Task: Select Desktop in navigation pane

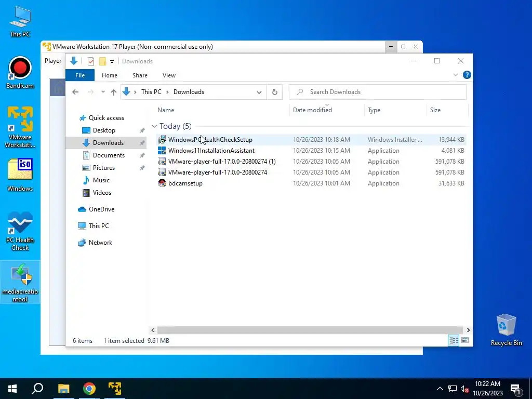Action: pyautogui.click(x=104, y=130)
